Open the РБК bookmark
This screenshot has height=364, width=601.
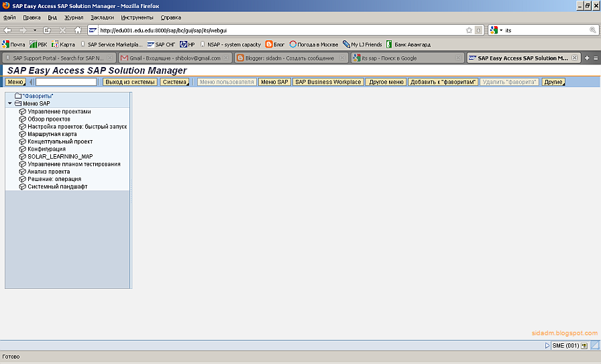point(38,44)
